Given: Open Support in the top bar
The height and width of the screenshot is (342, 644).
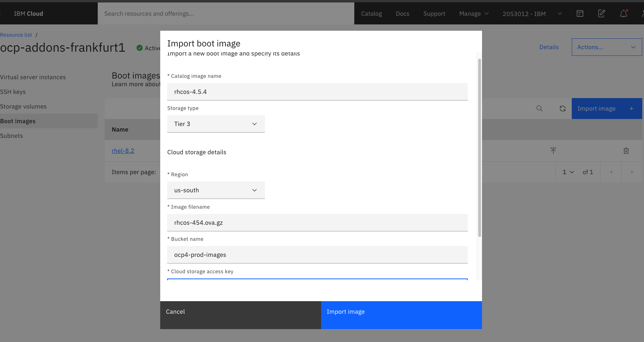Looking at the screenshot, I should pos(434,14).
